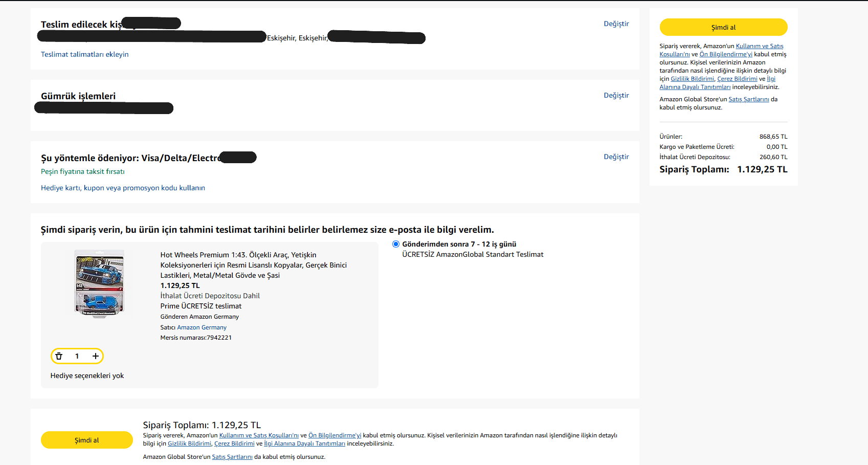Open bottom Satış Şartlarını link
Viewport: 868px width, 465px height.
coord(232,457)
